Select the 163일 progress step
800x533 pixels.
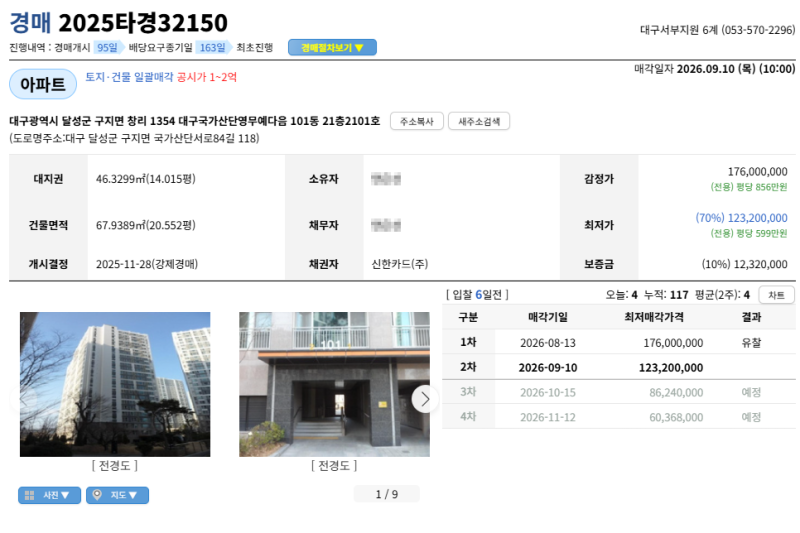(x=212, y=47)
